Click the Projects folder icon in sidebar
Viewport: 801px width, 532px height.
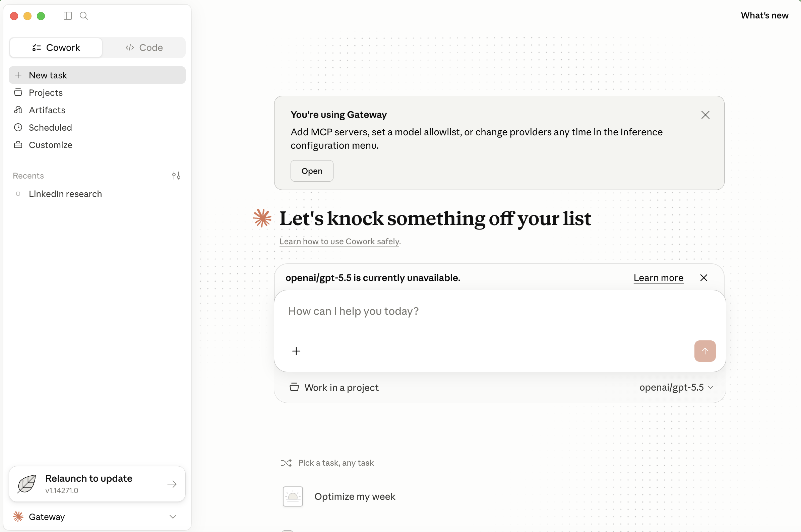pos(18,92)
